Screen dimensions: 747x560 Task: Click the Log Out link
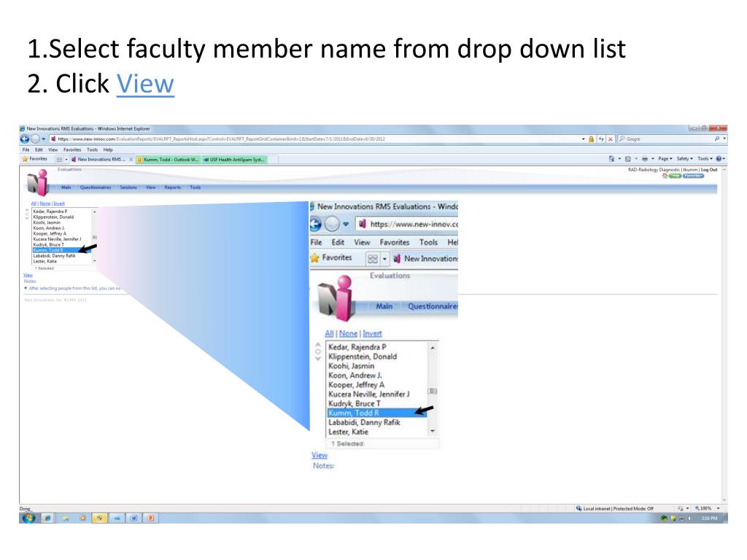pyautogui.click(x=709, y=169)
